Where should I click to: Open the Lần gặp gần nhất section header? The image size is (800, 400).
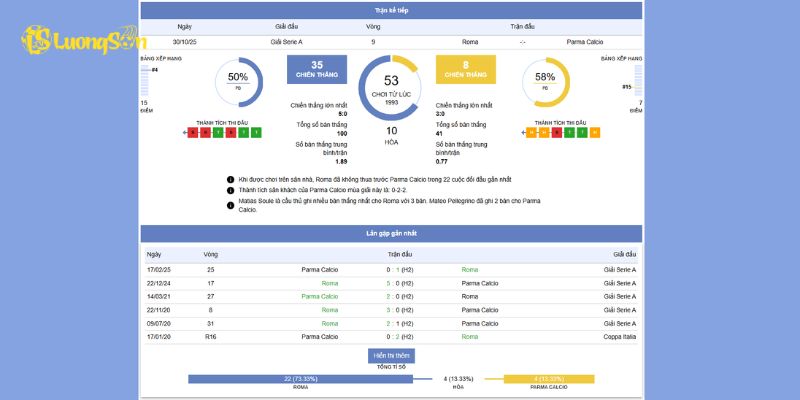391,233
